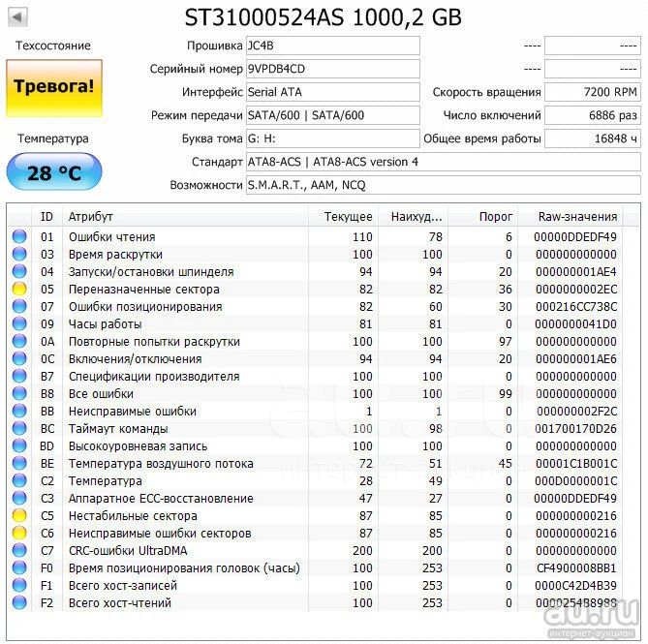
Task: Click status icon for Часы работы
Action: point(19,323)
